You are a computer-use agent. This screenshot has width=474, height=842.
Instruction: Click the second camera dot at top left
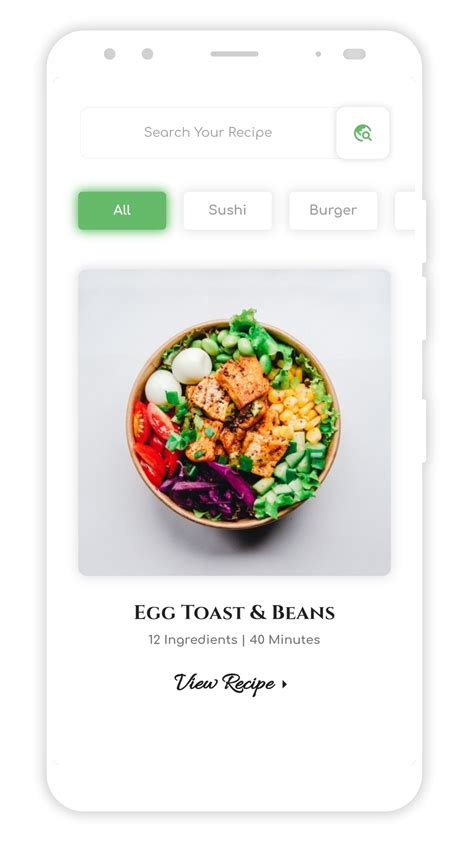point(147,54)
